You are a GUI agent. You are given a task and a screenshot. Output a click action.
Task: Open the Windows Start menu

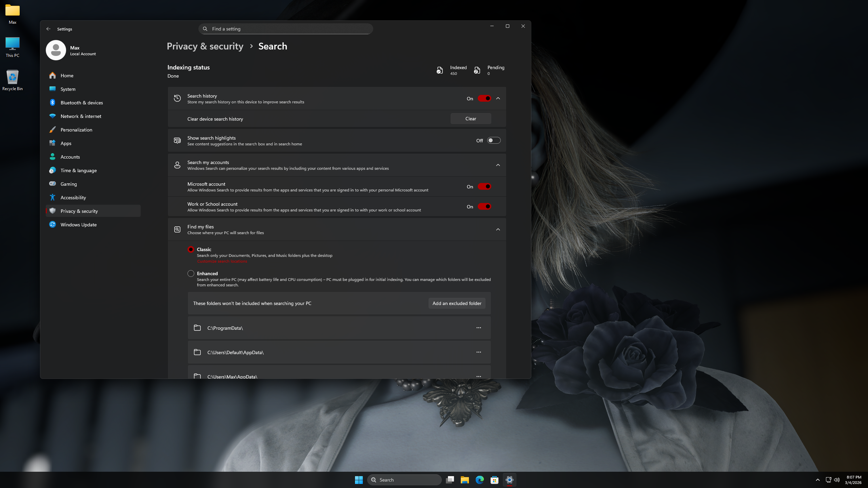(359, 480)
